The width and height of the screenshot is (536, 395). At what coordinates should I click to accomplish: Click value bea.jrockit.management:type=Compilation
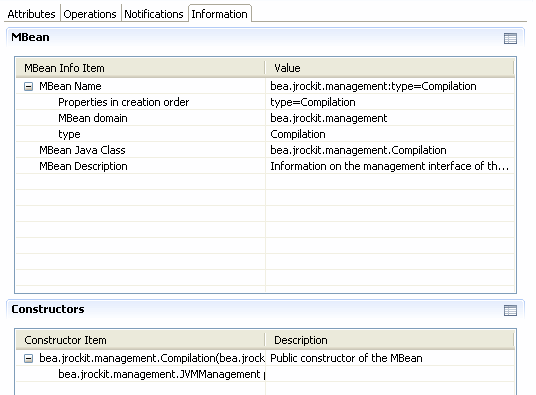click(x=373, y=86)
